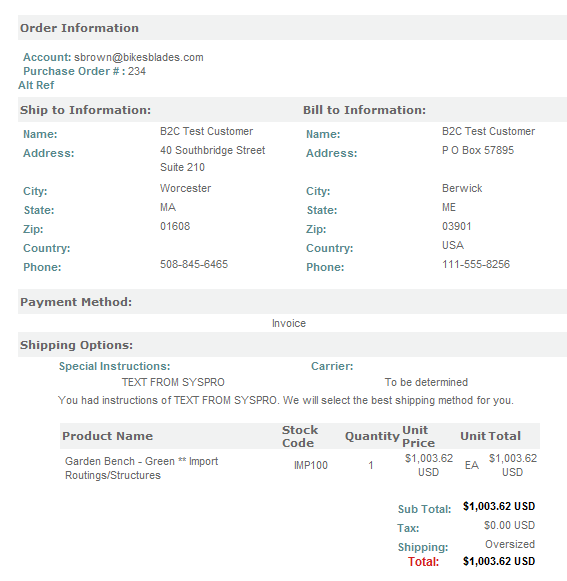Image resolution: width=567 pixels, height=581 pixels.
Task: Click the ship-to phone 508-845-6465
Action: click(194, 264)
